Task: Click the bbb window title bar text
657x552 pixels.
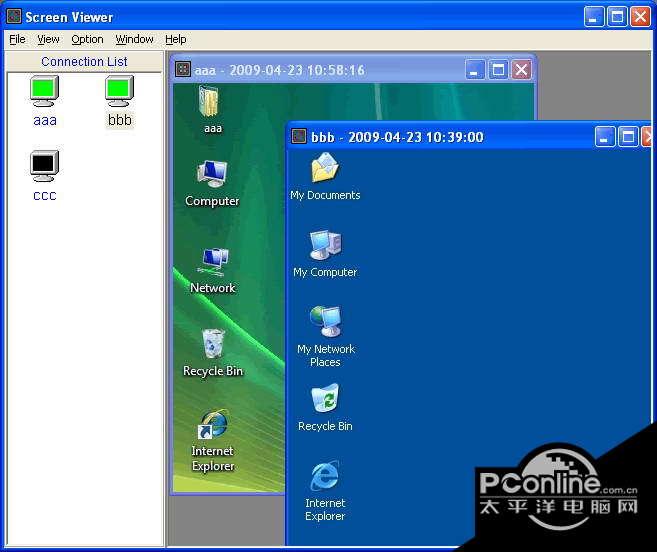Action: click(397, 137)
